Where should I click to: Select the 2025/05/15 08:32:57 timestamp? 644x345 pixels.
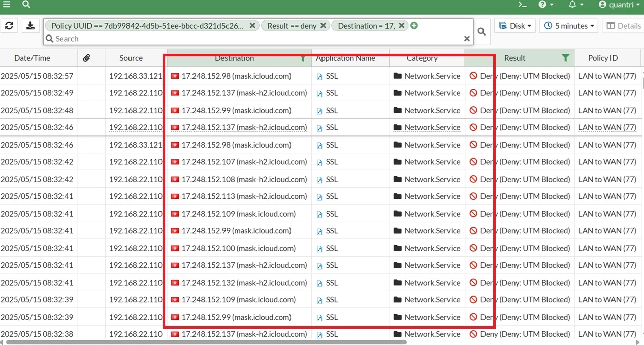[x=37, y=76]
